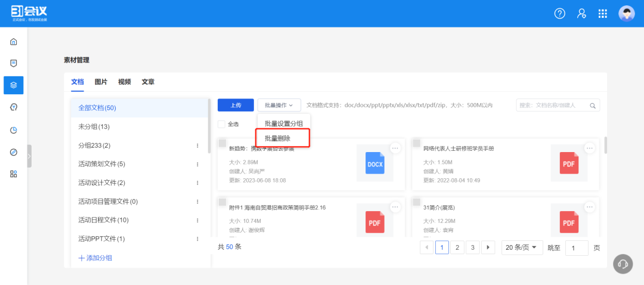Image resolution: width=644 pixels, height=285 pixels.
Task: Switch to the 视频 tab
Action: click(125, 82)
